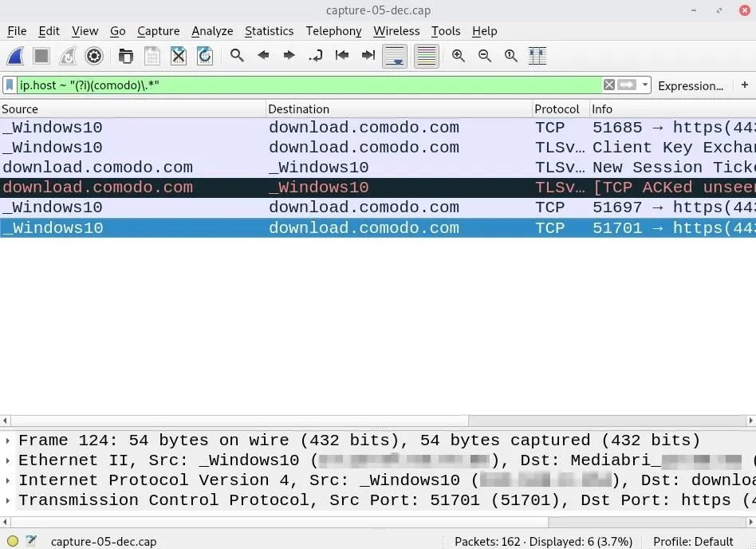Viewport: 756px width, 549px height.
Task: Open the Analyze menu
Action: (212, 31)
